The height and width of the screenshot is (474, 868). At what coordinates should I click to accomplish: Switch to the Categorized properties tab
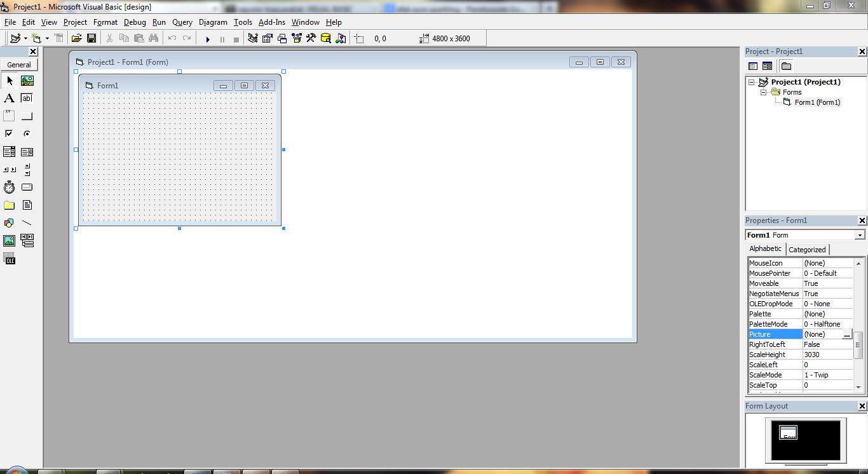tap(807, 250)
